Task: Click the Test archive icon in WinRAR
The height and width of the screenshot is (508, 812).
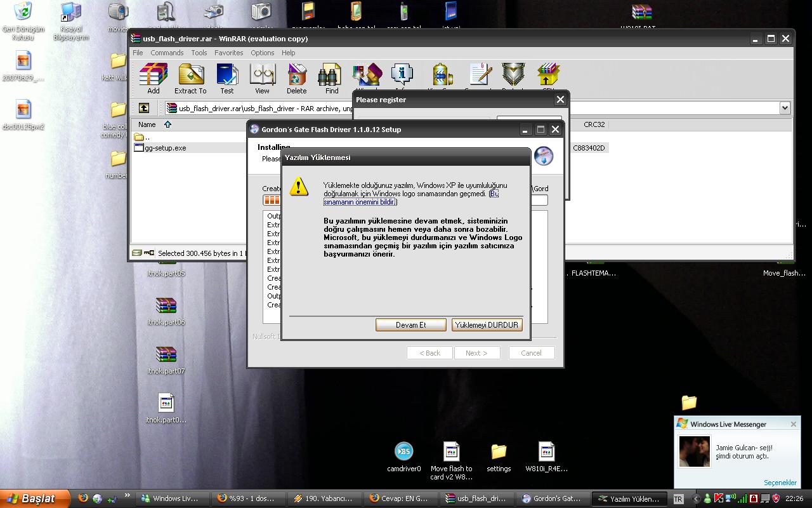Action: pos(226,79)
